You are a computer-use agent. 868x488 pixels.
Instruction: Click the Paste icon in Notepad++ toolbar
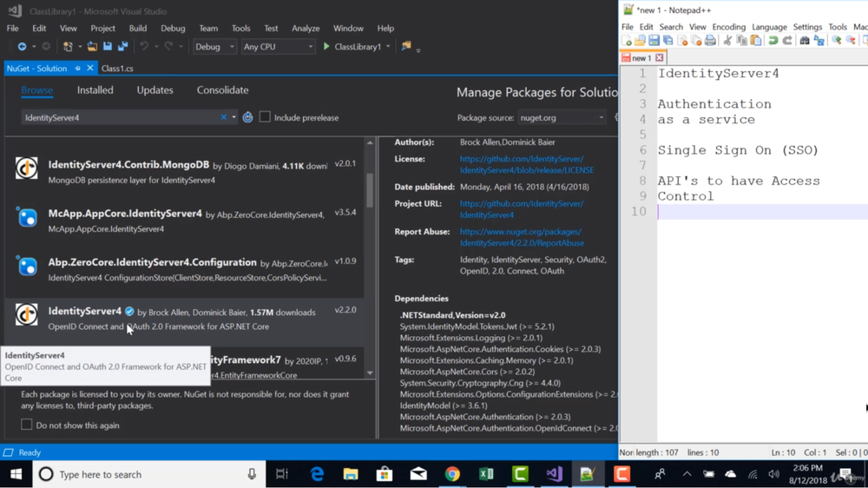(756, 41)
